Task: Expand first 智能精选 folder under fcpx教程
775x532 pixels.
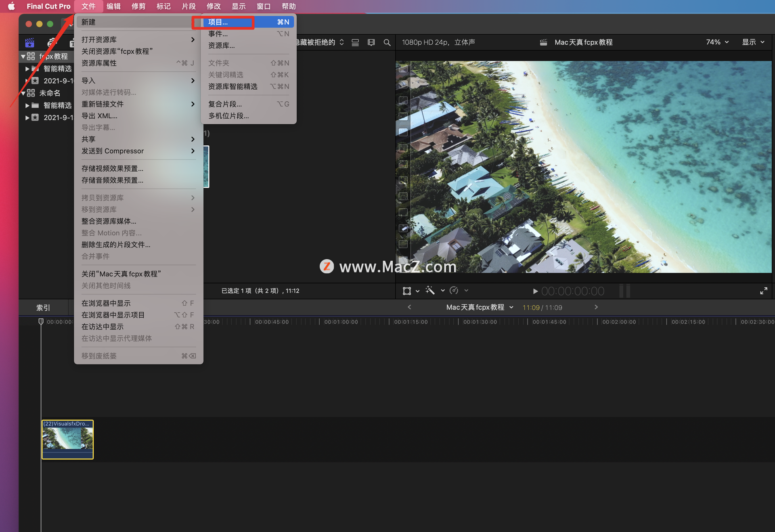Action: coord(27,69)
